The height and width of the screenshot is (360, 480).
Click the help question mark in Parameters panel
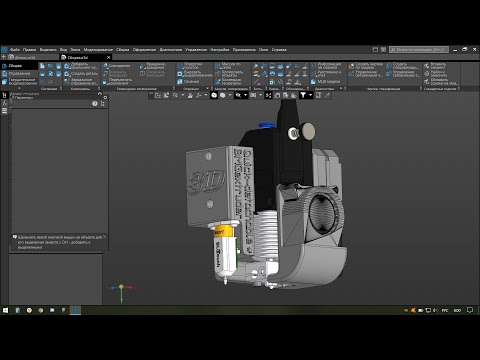[95, 104]
